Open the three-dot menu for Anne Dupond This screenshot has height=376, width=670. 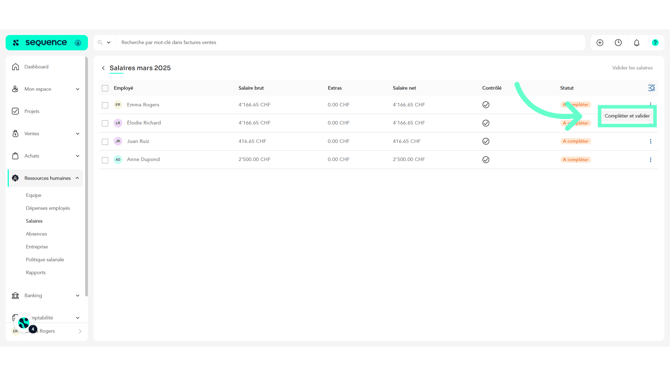tap(650, 159)
